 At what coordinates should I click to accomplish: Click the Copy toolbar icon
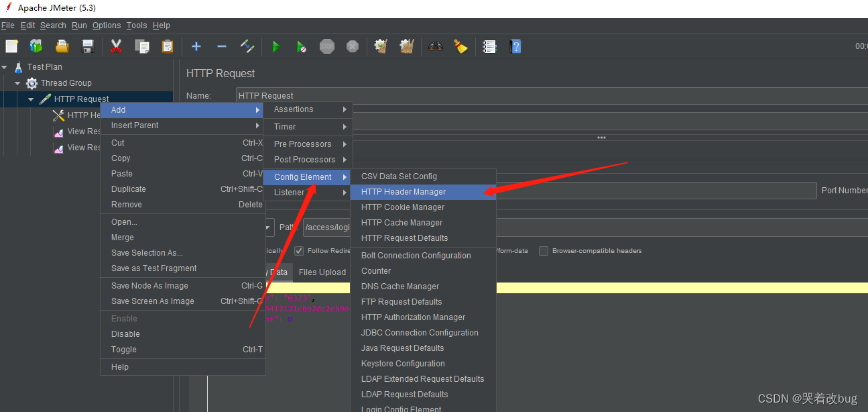tap(141, 46)
